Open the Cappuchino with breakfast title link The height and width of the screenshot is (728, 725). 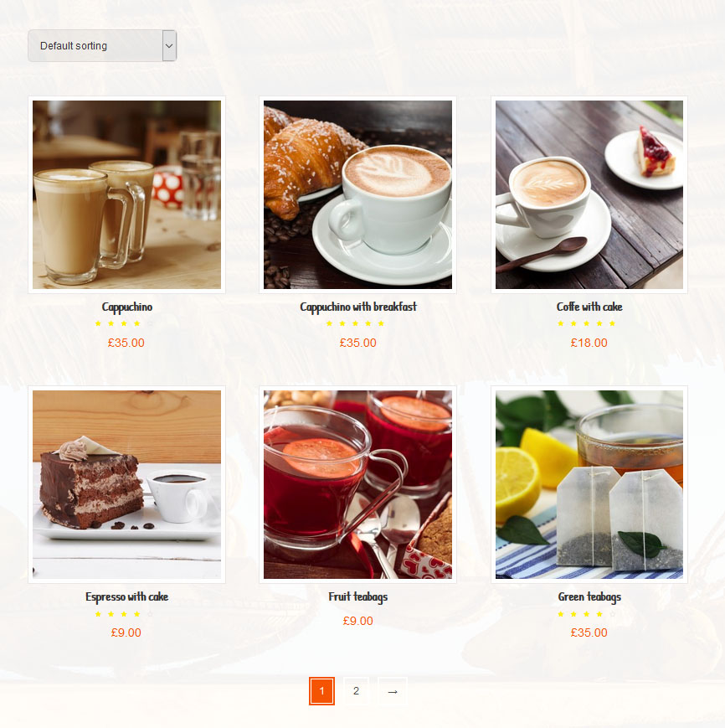(x=357, y=307)
